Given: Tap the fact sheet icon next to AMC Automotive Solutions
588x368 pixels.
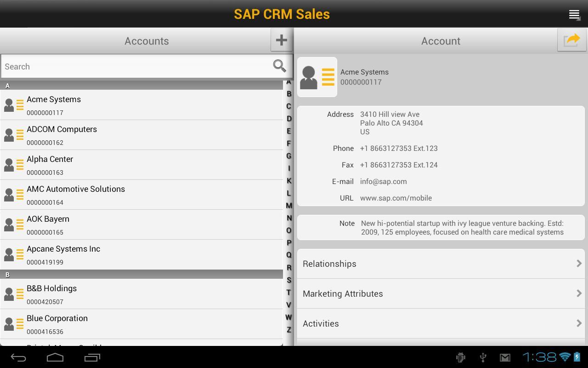Looking at the screenshot, I should pyautogui.click(x=20, y=195).
